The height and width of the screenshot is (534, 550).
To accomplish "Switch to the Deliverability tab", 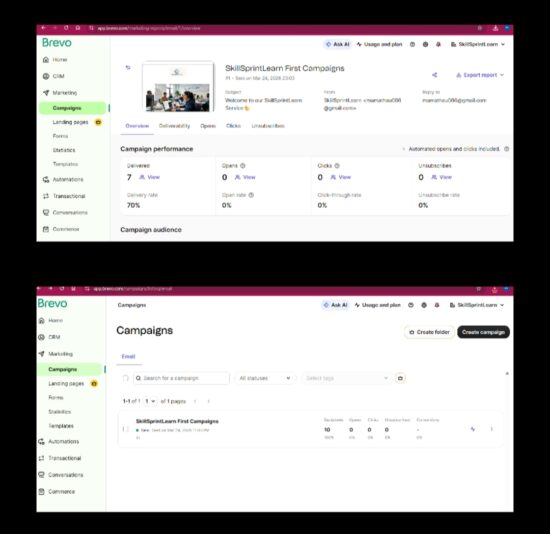I will tap(174, 126).
